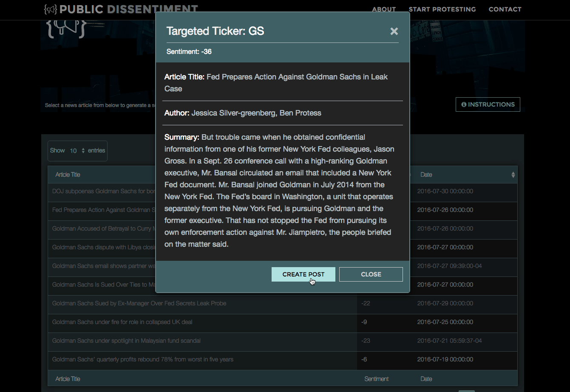Viewport: 570px width, 392px height.
Task: Open the Instructions info button
Action: point(488,104)
